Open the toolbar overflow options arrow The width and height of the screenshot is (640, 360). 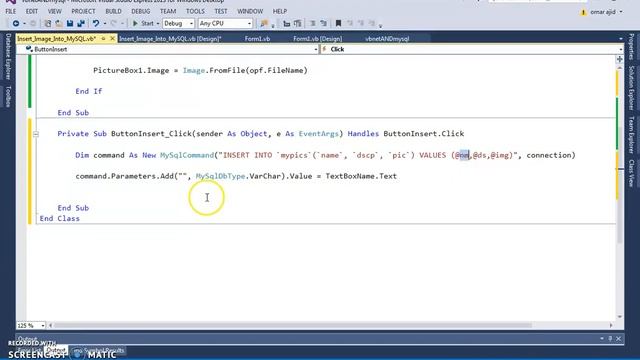pos(380,26)
